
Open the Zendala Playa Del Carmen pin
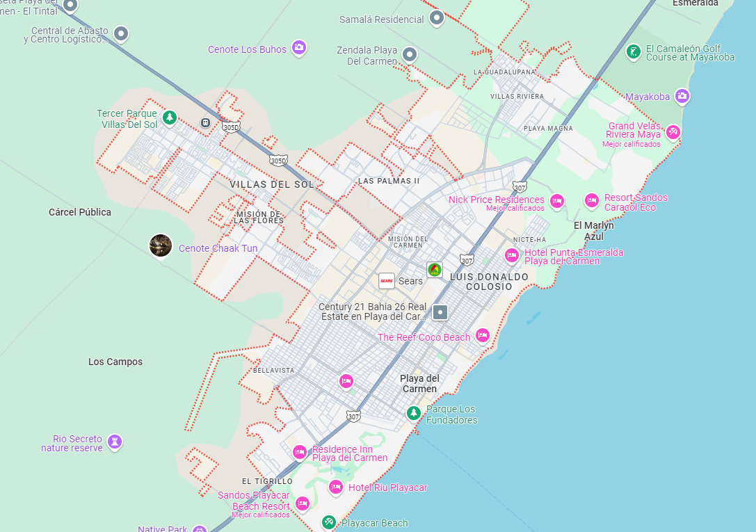[410, 54]
